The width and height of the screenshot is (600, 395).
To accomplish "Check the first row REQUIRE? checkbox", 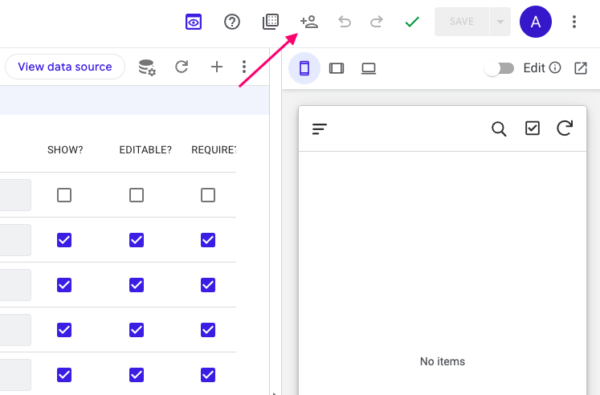I will tap(208, 195).
